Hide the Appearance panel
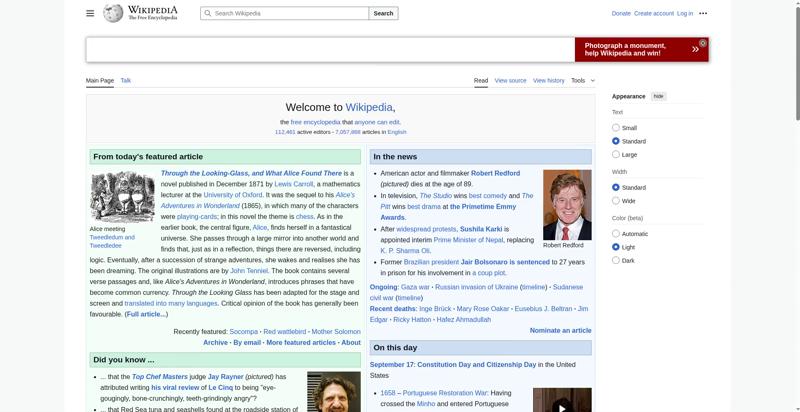The height and width of the screenshot is (412, 800). point(659,96)
